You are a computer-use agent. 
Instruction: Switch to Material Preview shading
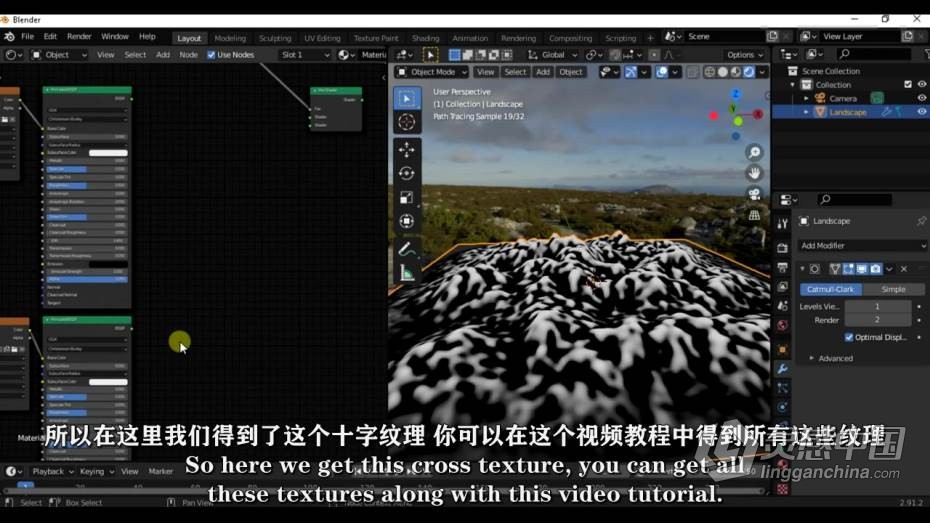point(735,72)
